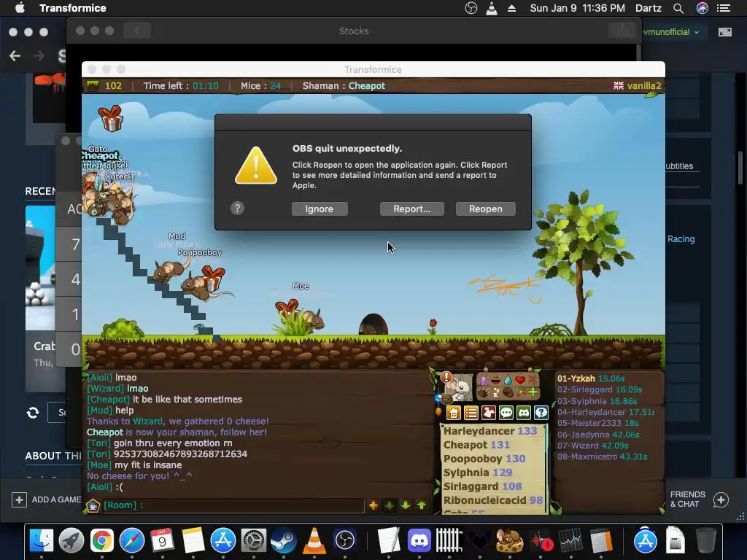
Task: Open Transformice app menu in menu bar
Action: click(x=73, y=8)
